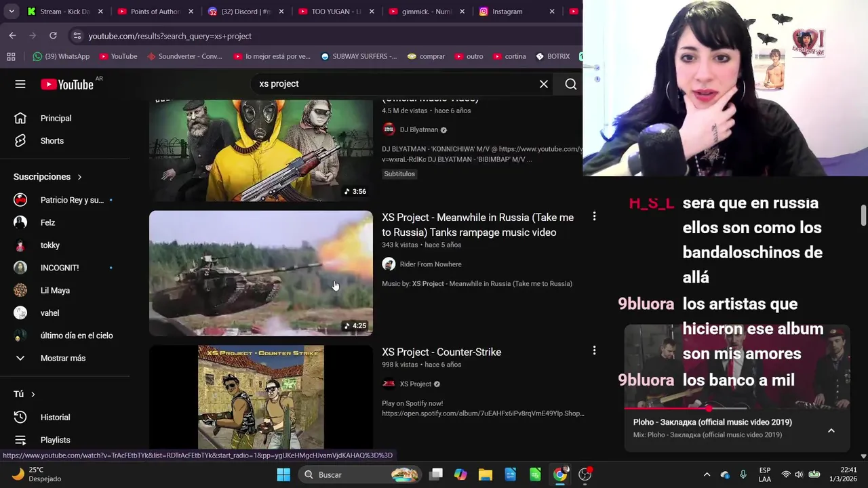Click the Subtítulos badge
This screenshot has width=868, height=488.
click(399, 174)
